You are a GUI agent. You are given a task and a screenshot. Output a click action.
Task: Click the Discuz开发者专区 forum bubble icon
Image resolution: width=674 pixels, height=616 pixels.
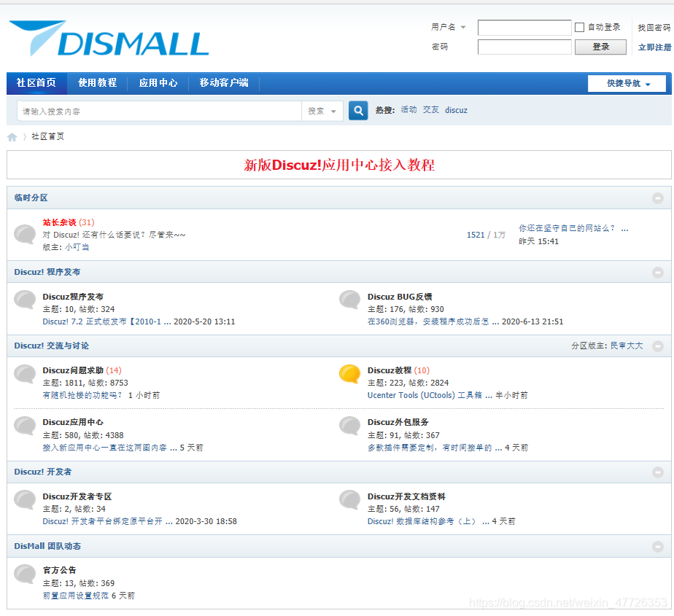point(25,500)
